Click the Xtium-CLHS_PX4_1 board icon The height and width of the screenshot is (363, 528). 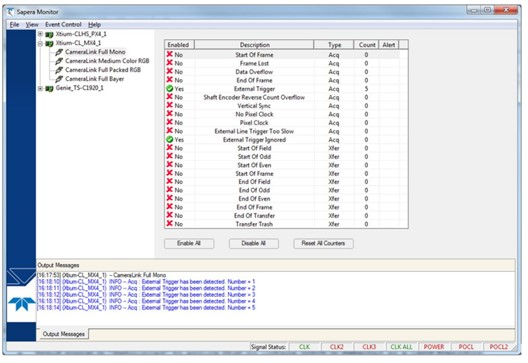(x=49, y=34)
